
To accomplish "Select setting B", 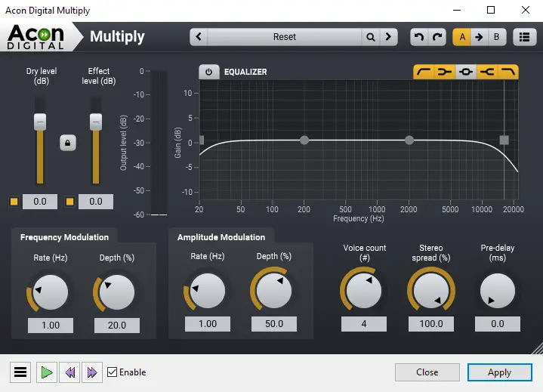I will coord(497,37).
